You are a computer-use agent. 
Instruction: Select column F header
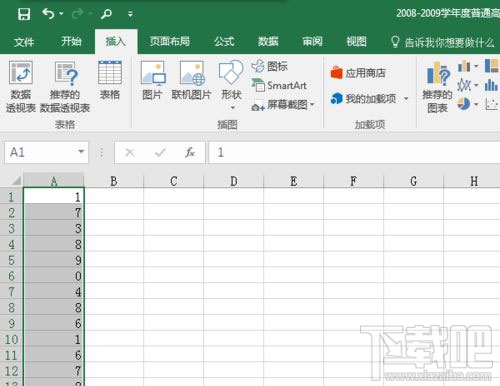tap(354, 181)
